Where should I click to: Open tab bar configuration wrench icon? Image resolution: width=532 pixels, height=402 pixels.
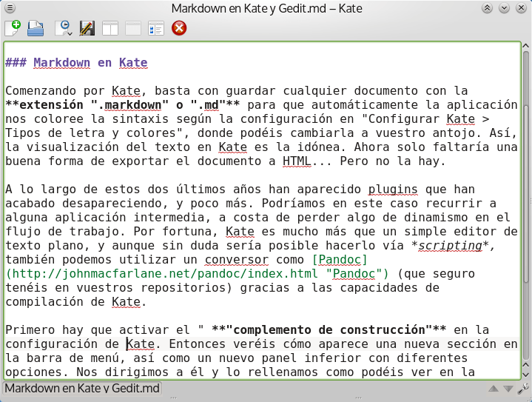click(523, 388)
